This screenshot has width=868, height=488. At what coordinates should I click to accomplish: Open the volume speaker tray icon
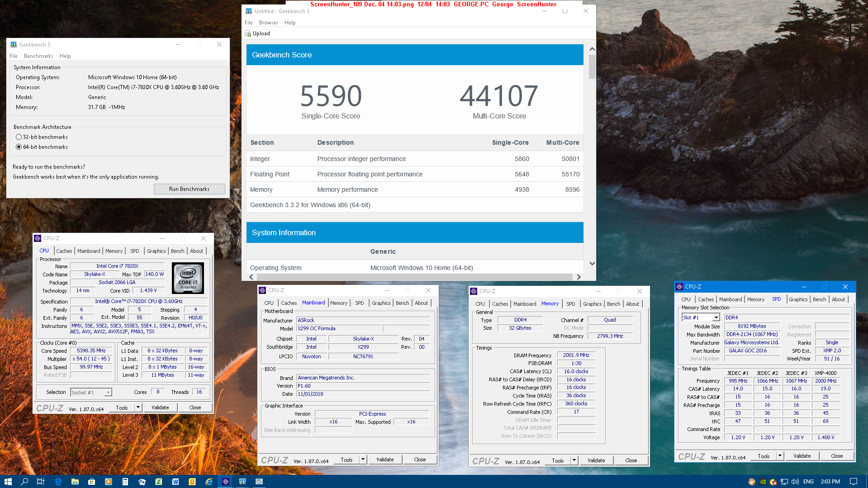click(795, 482)
